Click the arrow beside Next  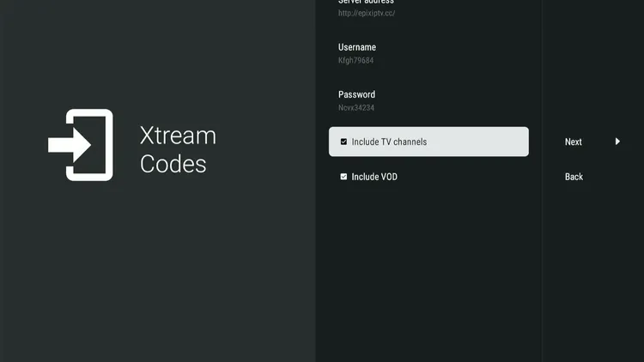(x=617, y=142)
